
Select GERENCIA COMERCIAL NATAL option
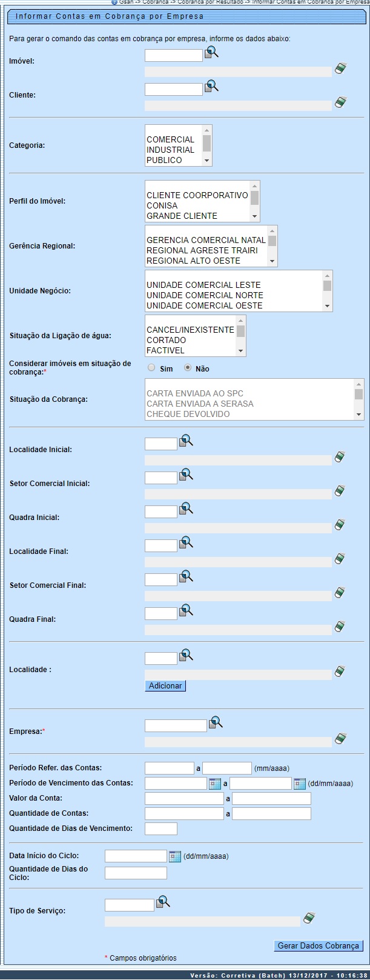coord(206,240)
